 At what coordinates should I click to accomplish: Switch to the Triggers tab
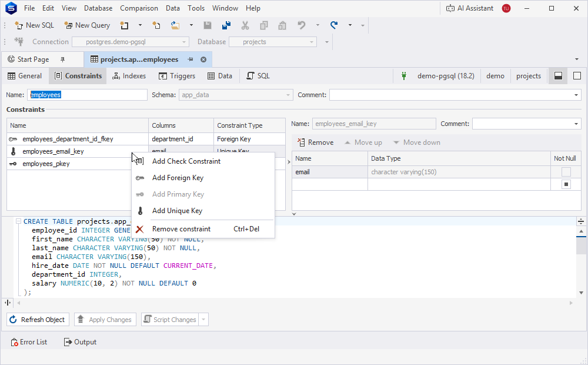(177, 76)
